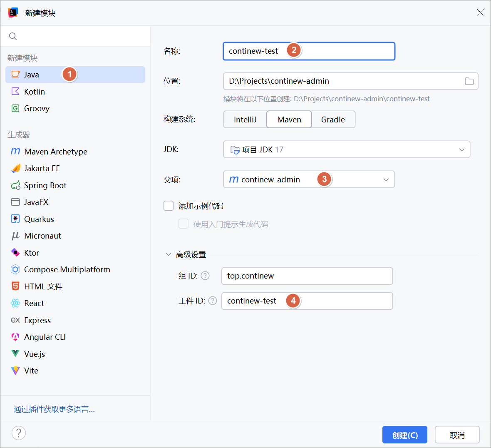The image size is (491, 448).
Task: Select Maven Archetype in the generators list
Action: (75, 152)
